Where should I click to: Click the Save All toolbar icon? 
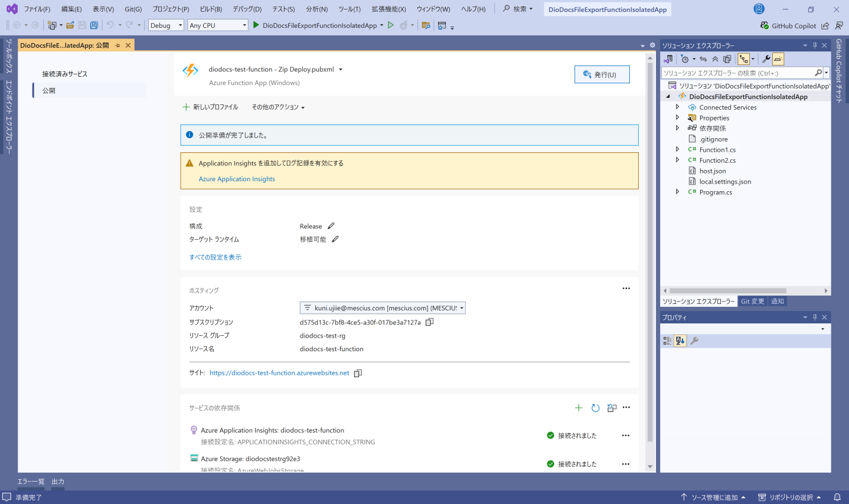click(94, 25)
